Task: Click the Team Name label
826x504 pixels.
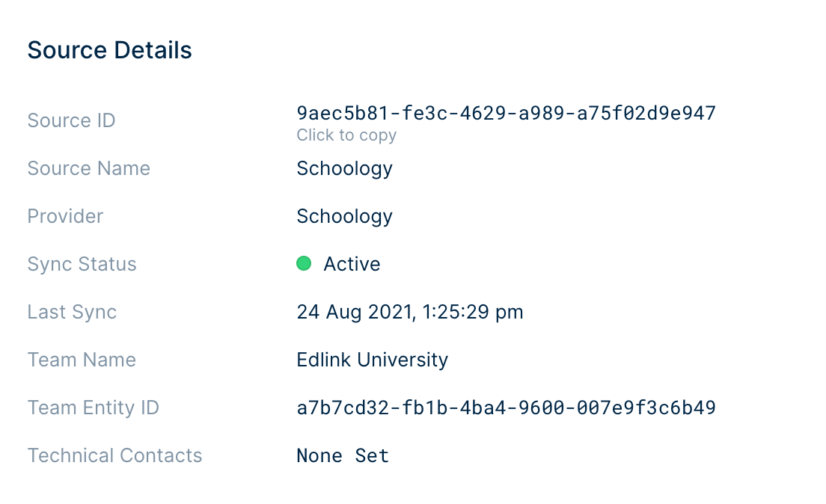Action: [82, 360]
